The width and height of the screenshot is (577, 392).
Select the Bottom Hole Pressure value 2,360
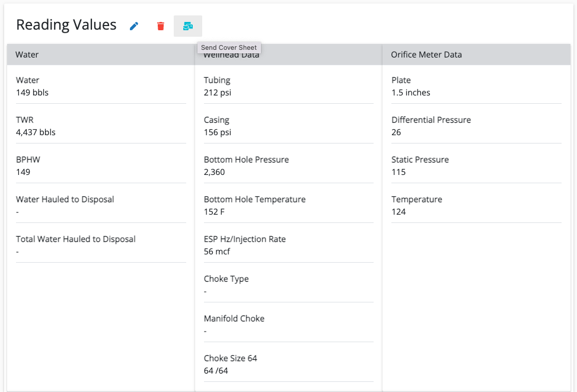(x=215, y=172)
